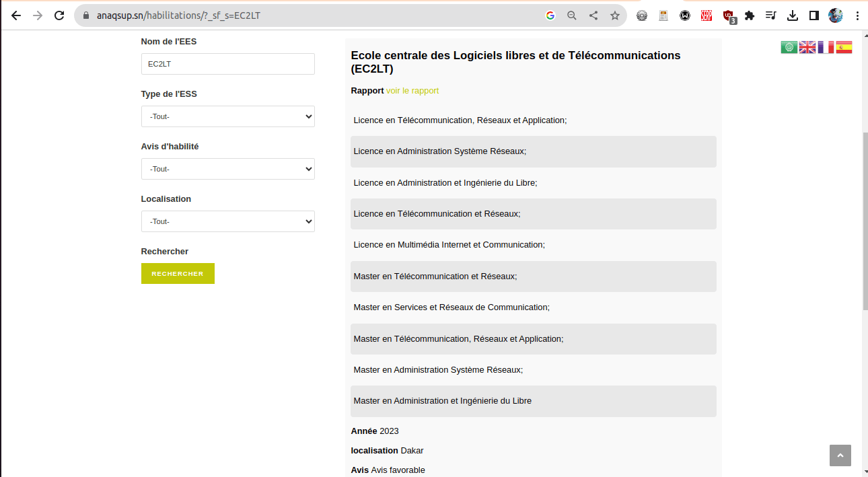This screenshot has width=868, height=477.
Task: Click the 'localisation Dakar' line
Action: (387, 451)
